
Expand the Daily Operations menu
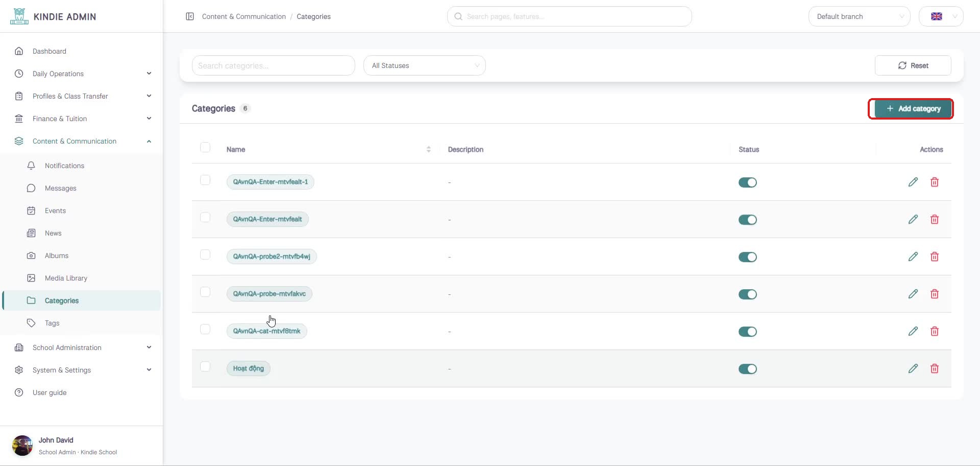[x=82, y=74]
